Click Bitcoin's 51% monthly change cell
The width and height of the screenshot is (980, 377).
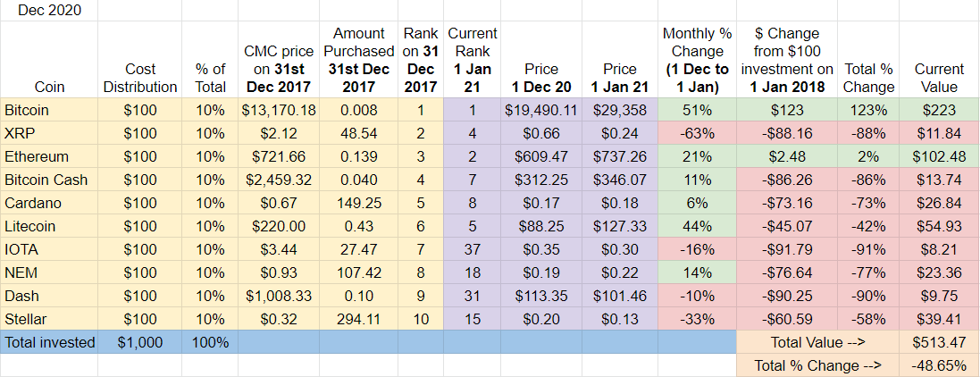click(x=697, y=111)
